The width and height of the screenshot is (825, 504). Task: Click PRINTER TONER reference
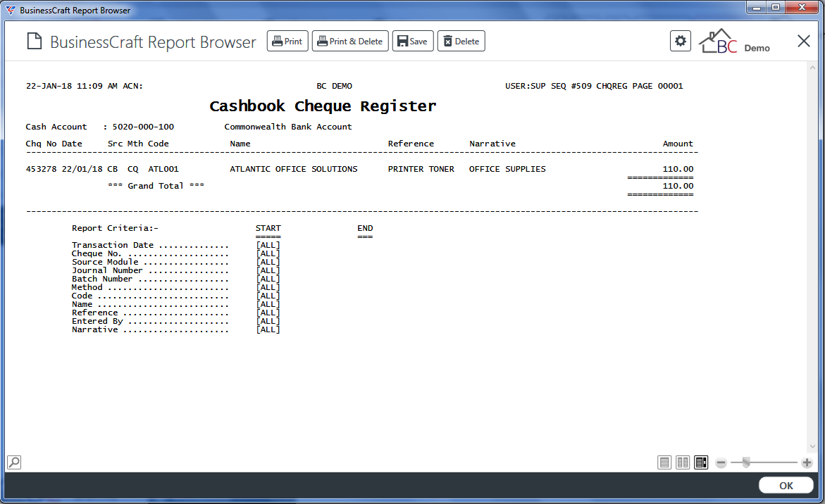coord(421,169)
